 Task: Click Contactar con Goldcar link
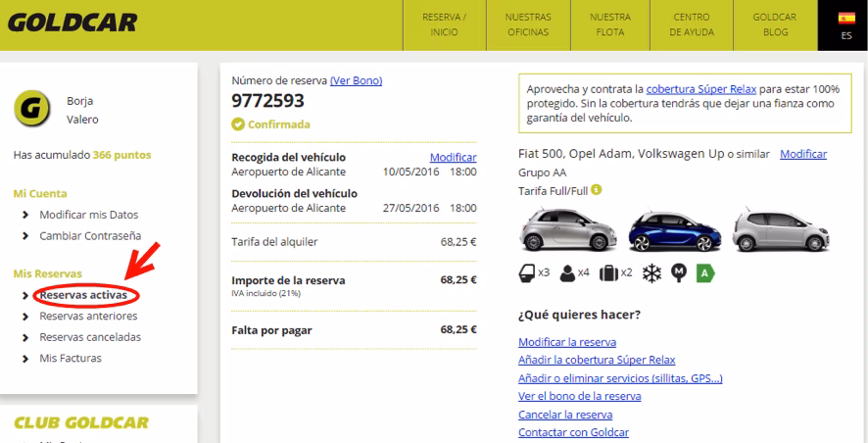click(x=573, y=432)
